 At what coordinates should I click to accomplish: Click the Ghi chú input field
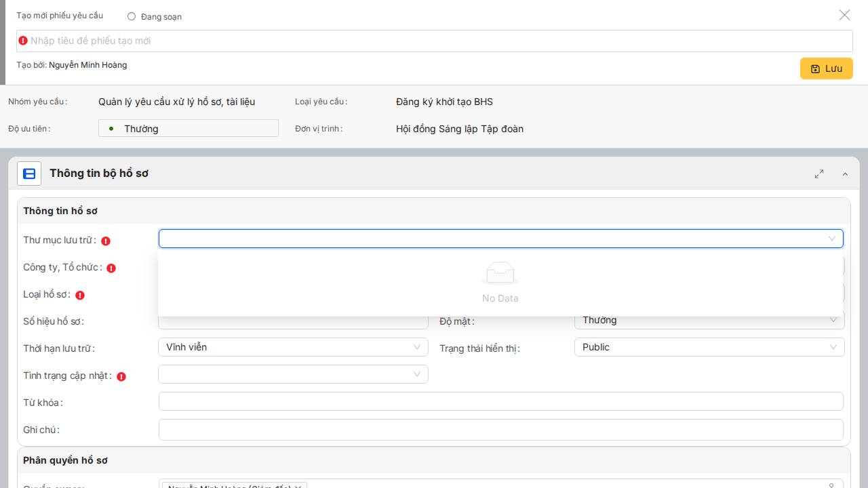click(500, 430)
